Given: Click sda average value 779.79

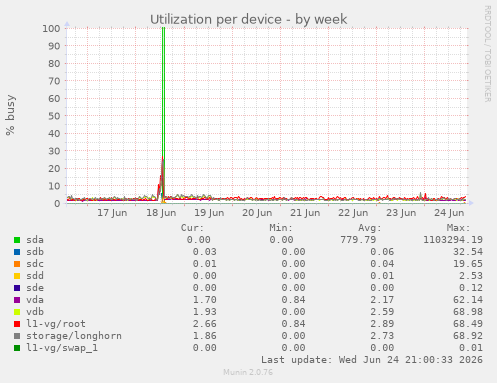Looking at the screenshot, I should pyautogui.click(x=358, y=240).
